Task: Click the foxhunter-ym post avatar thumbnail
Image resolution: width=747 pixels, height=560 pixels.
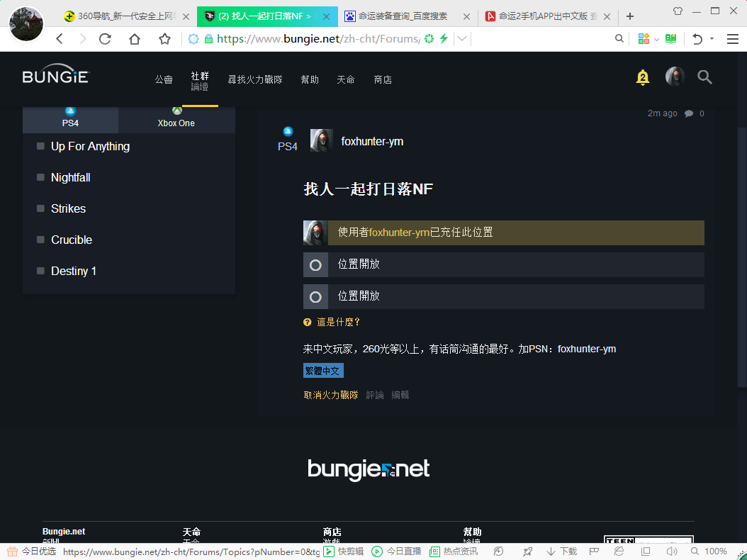Action: tap(322, 140)
